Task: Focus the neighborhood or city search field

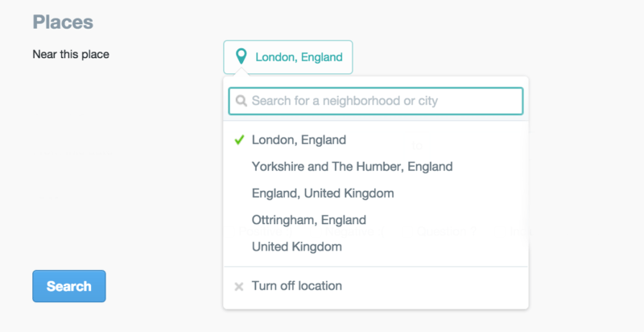Action: (376, 101)
